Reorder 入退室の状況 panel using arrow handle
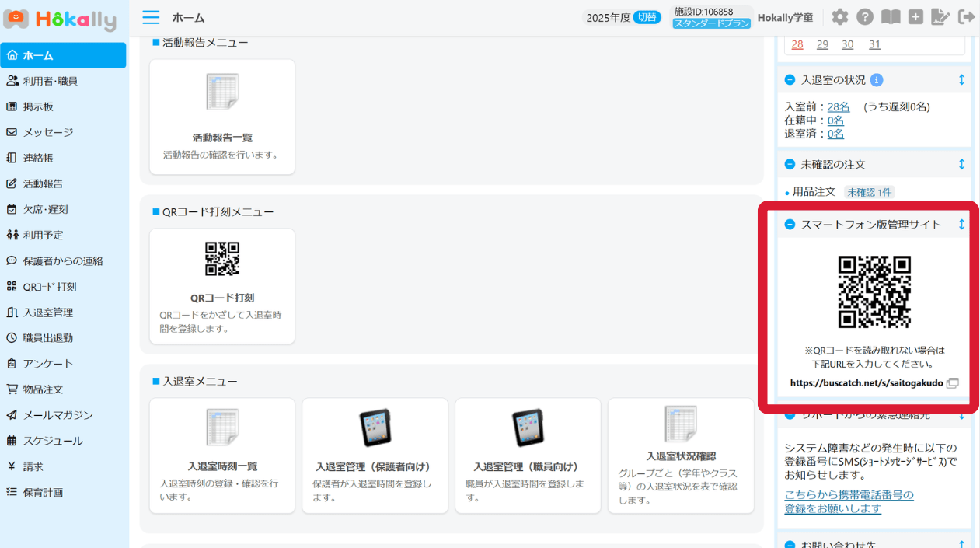 [x=961, y=80]
